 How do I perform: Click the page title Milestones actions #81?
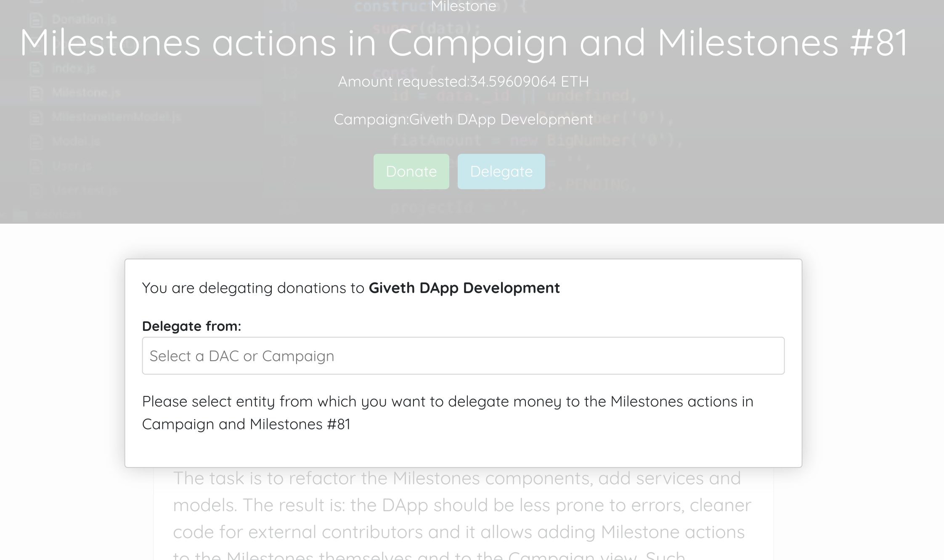coord(464,43)
